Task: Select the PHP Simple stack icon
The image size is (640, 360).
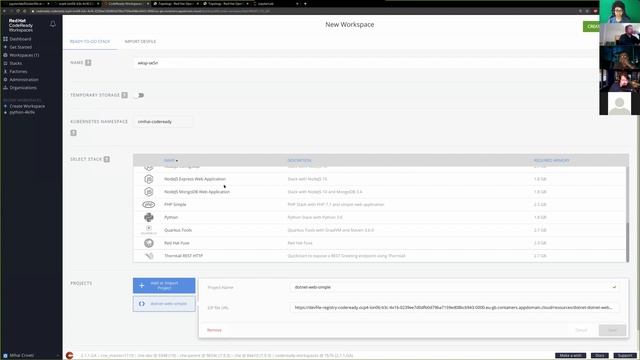Action: click(149, 204)
